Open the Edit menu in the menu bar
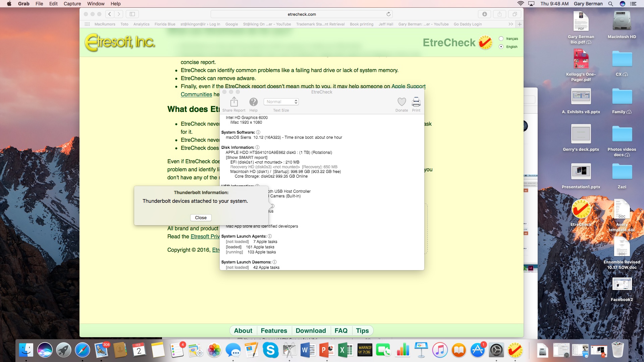644x362 pixels. pyautogui.click(x=53, y=4)
